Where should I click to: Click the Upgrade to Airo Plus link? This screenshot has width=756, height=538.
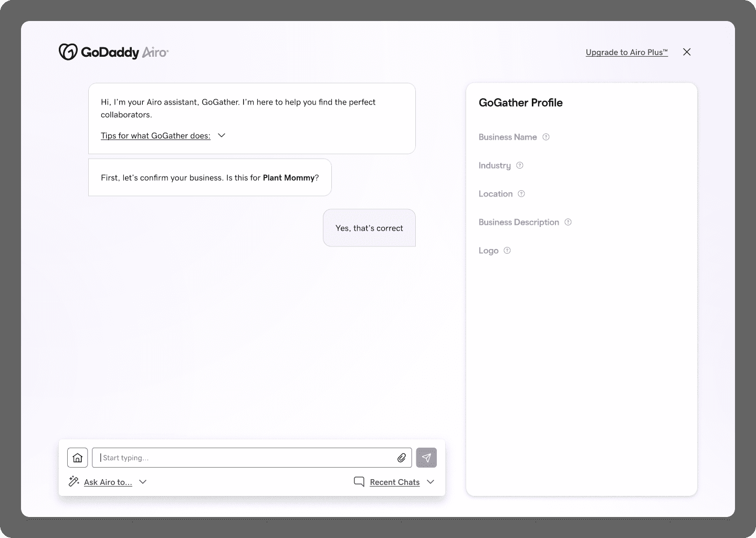click(627, 52)
